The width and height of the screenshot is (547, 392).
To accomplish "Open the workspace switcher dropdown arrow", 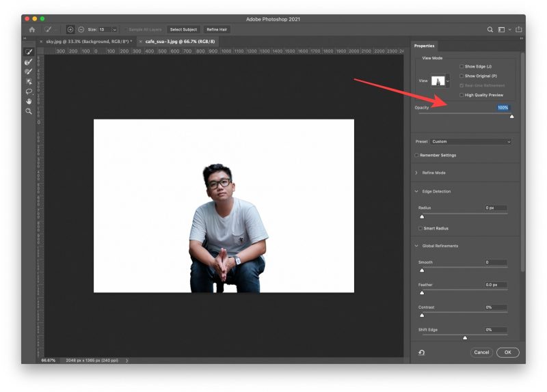I will [509, 30].
